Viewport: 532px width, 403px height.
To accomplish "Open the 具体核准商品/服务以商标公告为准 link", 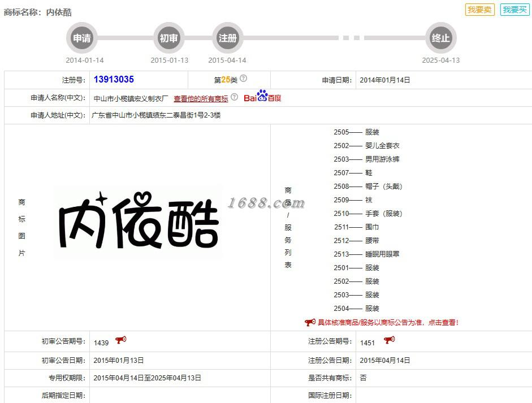I will coord(388,322).
